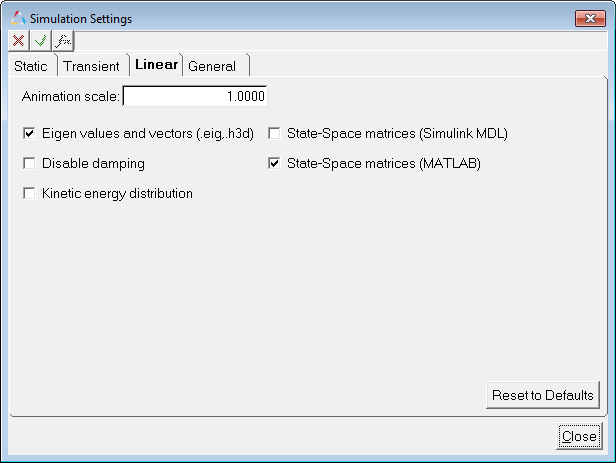Click the Eigen values and vectors label
Screen dimensions: 616x463
139,132
